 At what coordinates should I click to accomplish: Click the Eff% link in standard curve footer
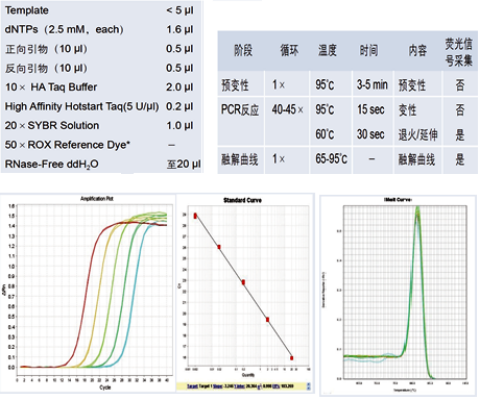pyautogui.click(x=276, y=386)
